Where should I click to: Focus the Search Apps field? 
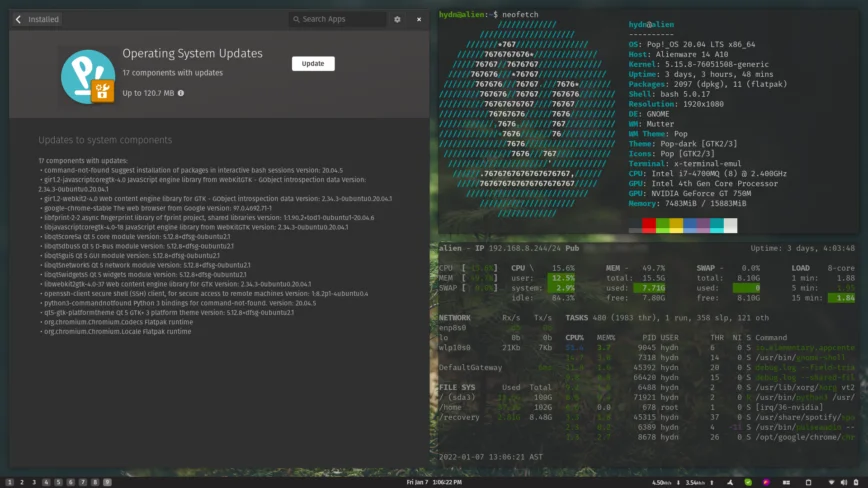click(x=338, y=19)
